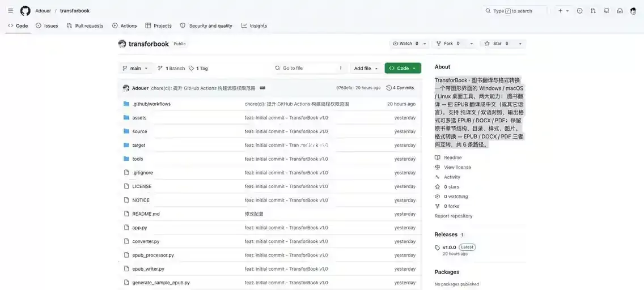The image size is (644, 290).
Task: Open the Packages heading link
Action: (447, 272)
